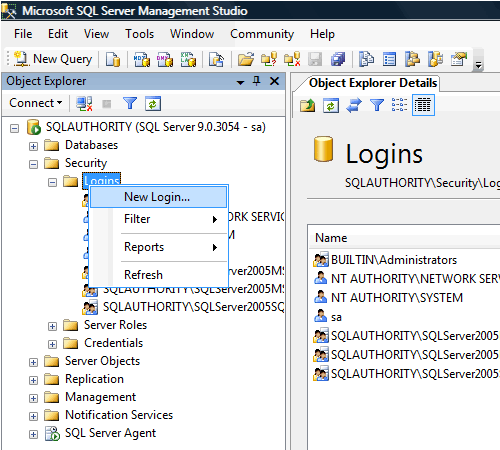Expand the SQL Server Agent node
Viewport: 500px width, 450px height.
pyautogui.click(x=33, y=434)
